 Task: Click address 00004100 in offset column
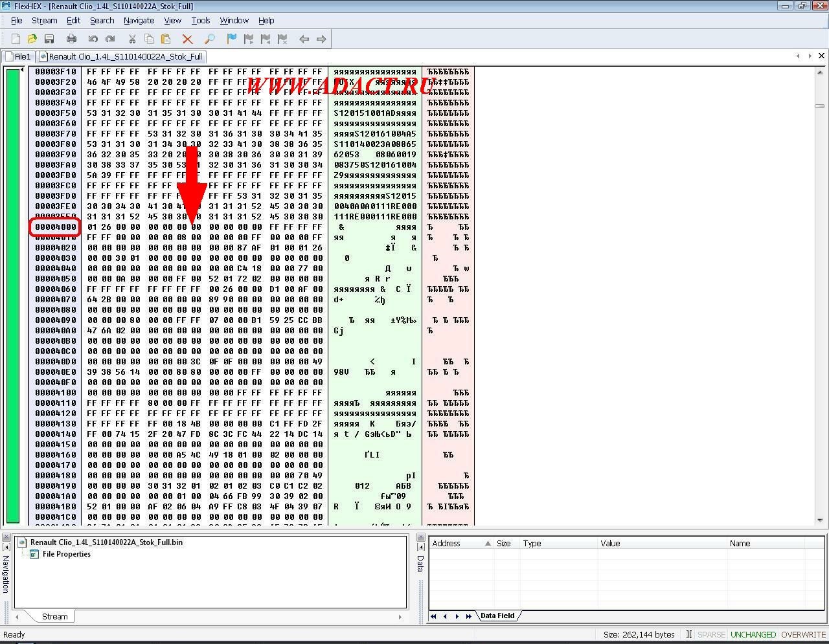tap(56, 393)
